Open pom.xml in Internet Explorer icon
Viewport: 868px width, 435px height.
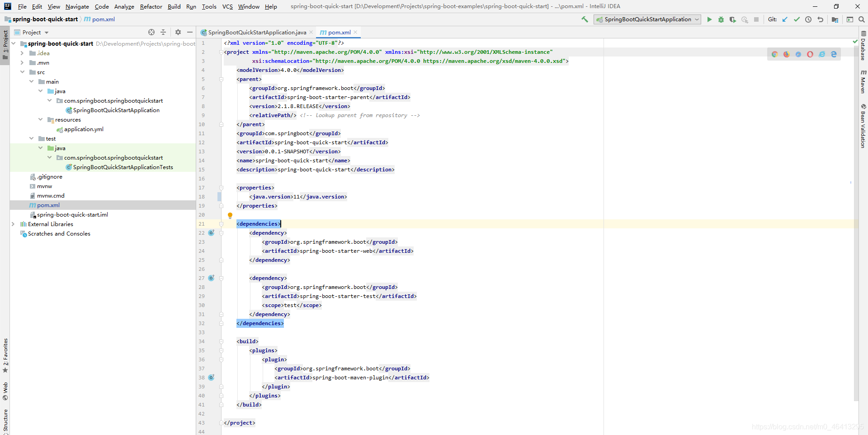(x=822, y=54)
